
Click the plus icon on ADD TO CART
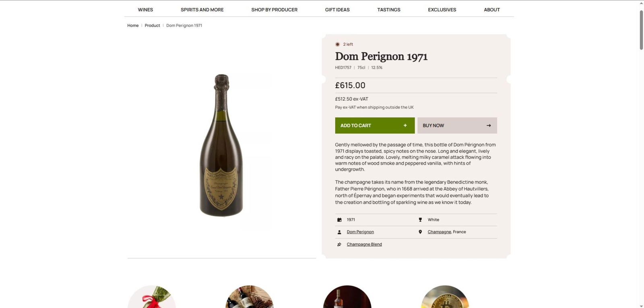click(405, 125)
